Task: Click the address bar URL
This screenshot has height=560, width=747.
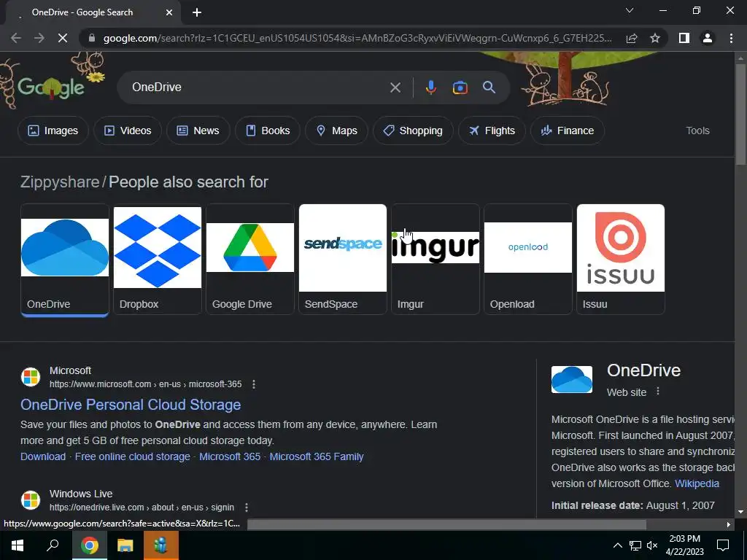Action: [357, 38]
